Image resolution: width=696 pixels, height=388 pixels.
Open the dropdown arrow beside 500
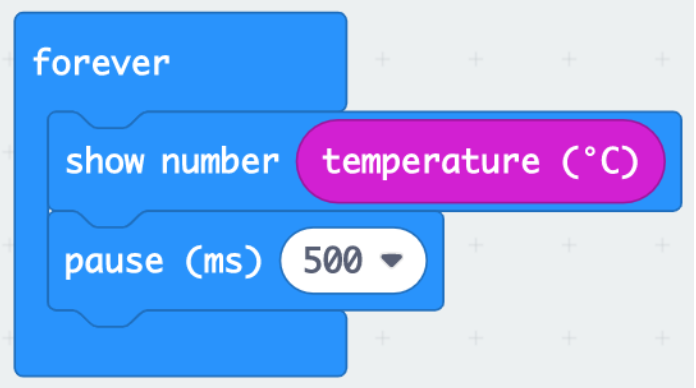[x=392, y=261]
